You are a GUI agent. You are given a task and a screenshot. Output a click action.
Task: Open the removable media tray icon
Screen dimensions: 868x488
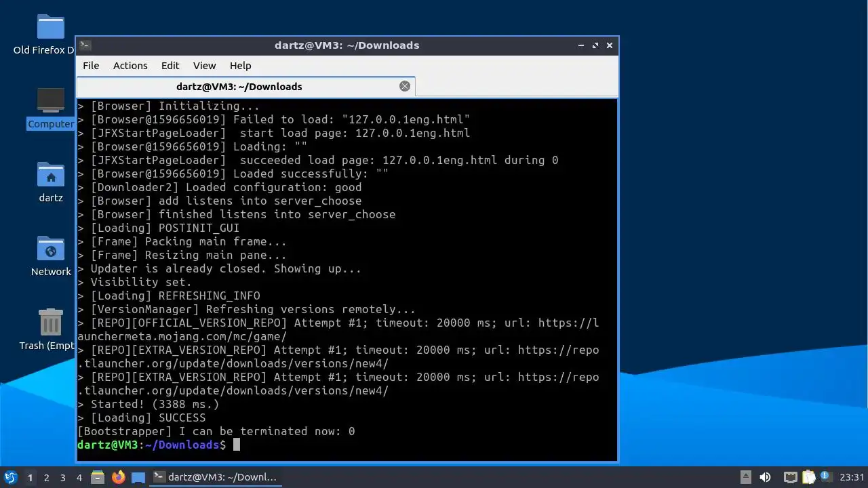click(745, 477)
